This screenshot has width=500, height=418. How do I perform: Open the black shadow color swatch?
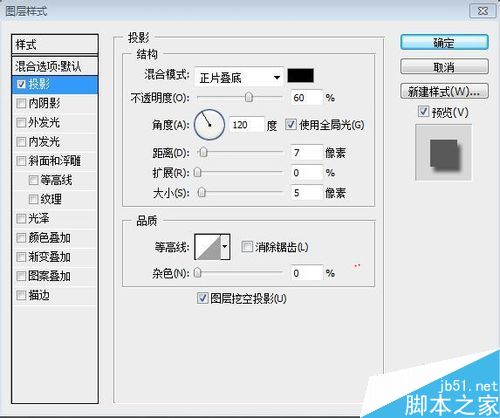(x=301, y=76)
